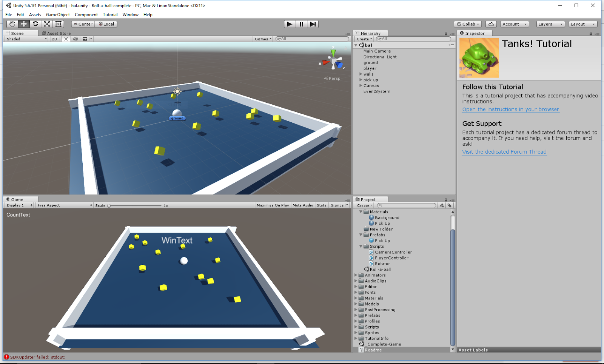Open Hierarchy Create dropdown

[x=364, y=39]
